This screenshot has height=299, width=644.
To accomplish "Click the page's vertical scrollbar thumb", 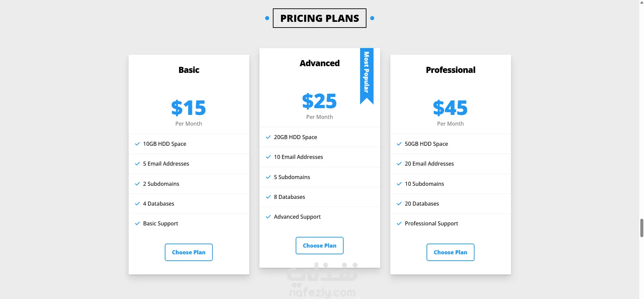I will (x=642, y=228).
